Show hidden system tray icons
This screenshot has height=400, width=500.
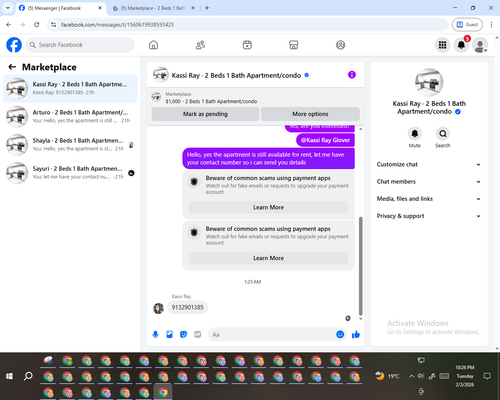point(411,376)
